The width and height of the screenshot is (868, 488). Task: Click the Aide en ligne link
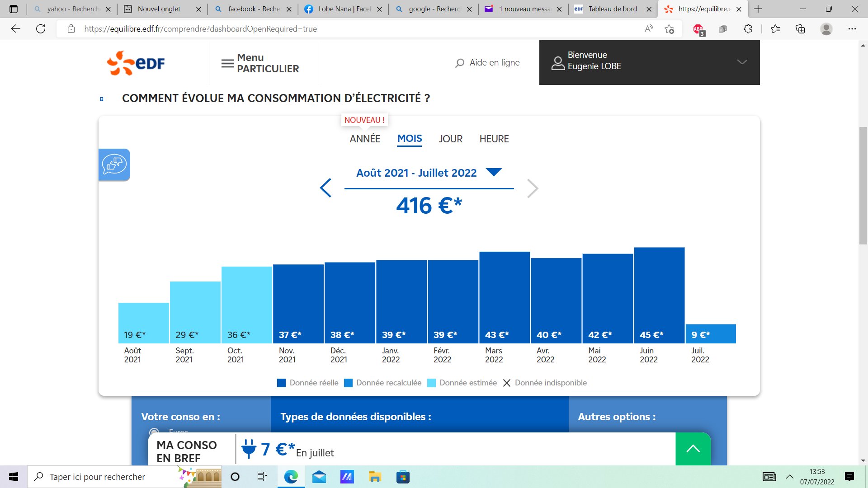494,63
